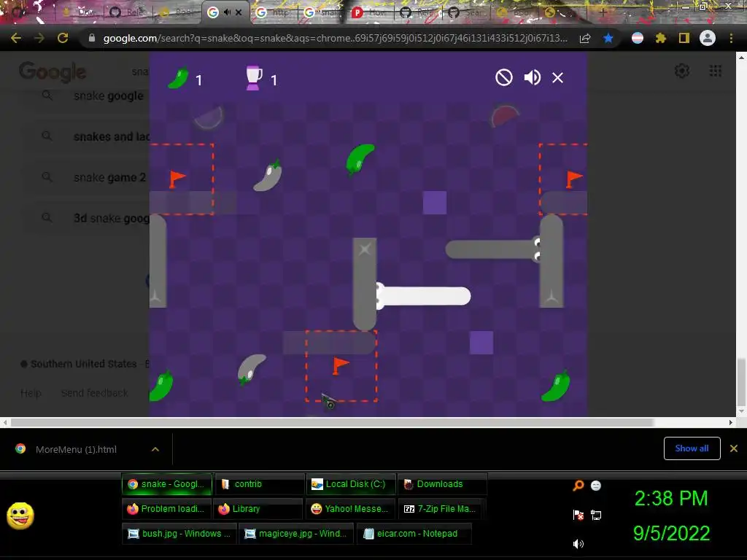Click the action center flag tray icon
Screen dimensions: 747x560
click(578, 515)
